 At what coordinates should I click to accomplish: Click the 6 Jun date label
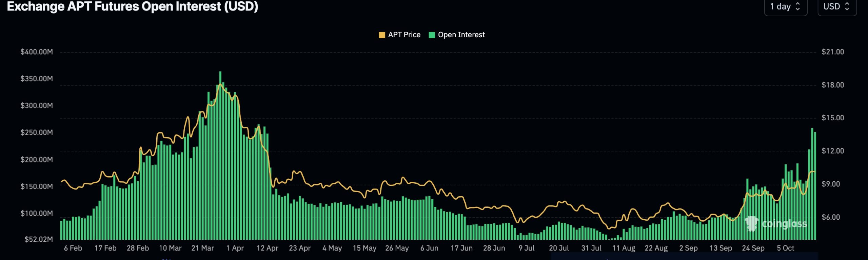tap(429, 248)
